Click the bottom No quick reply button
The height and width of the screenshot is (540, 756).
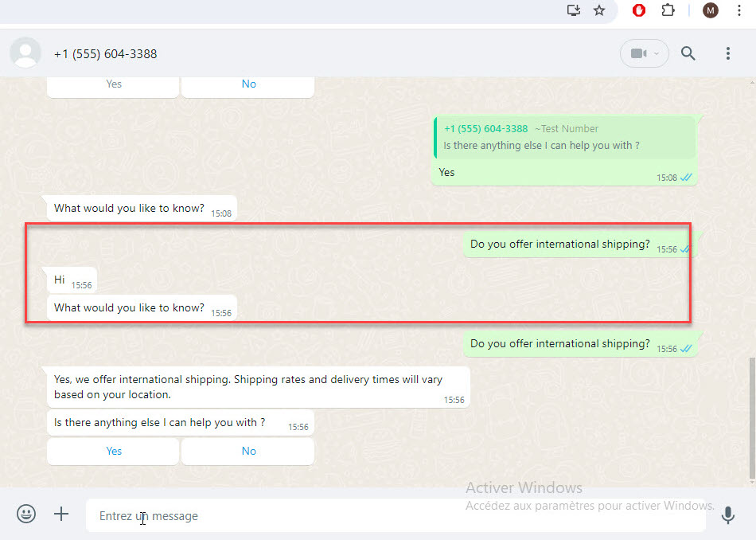[x=248, y=452]
